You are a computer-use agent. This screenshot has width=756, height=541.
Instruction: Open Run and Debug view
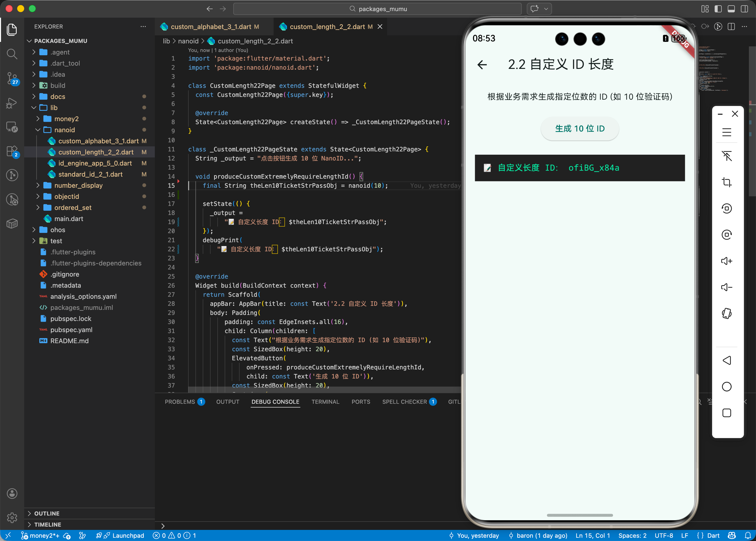point(12,103)
